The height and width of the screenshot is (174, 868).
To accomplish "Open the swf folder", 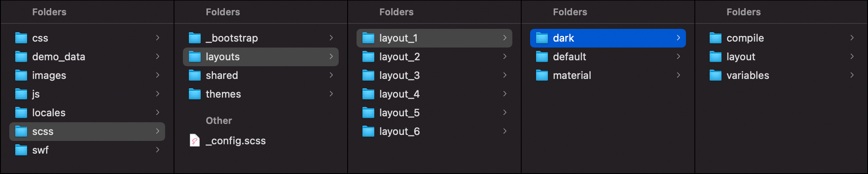I will click(87, 150).
